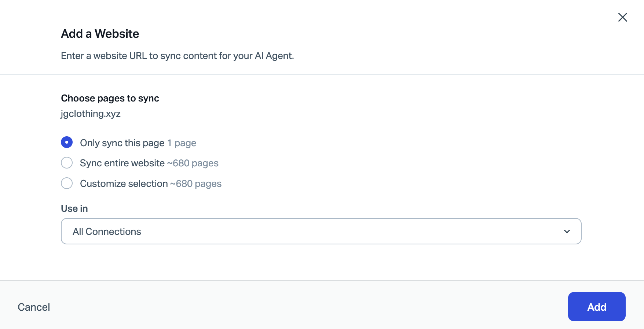Click the Only sync this page label
The image size is (644, 329).
(x=122, y=143)
